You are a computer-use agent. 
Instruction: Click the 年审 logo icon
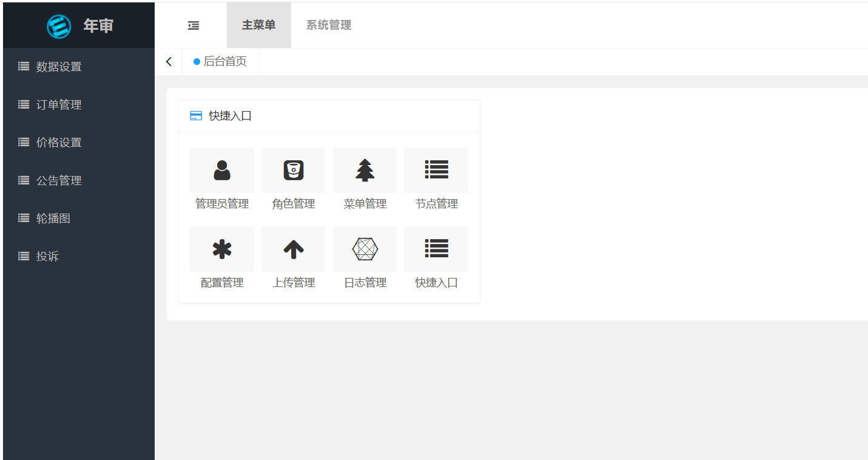(59, 26)
